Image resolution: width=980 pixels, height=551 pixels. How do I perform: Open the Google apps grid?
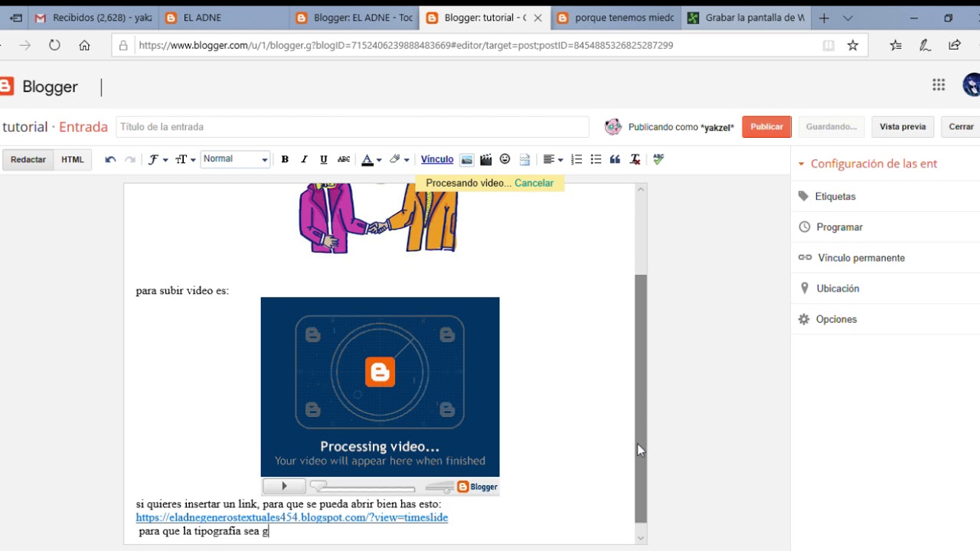click(939, 85)
